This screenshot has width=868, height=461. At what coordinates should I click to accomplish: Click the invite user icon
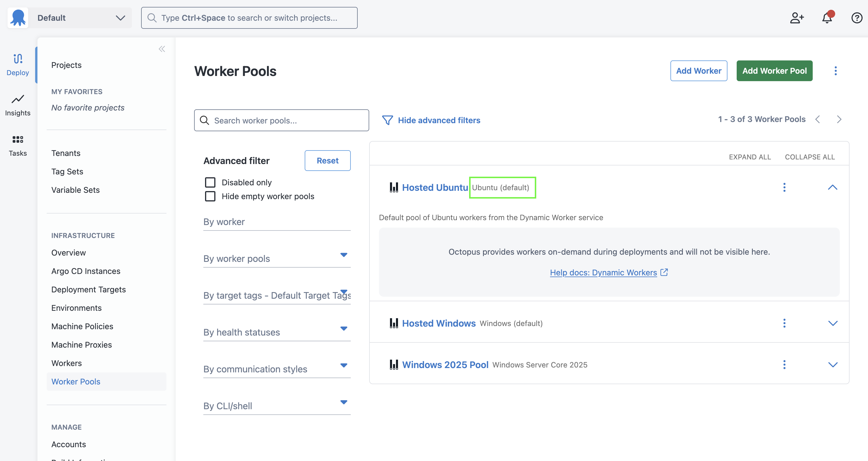coord(797,18)
